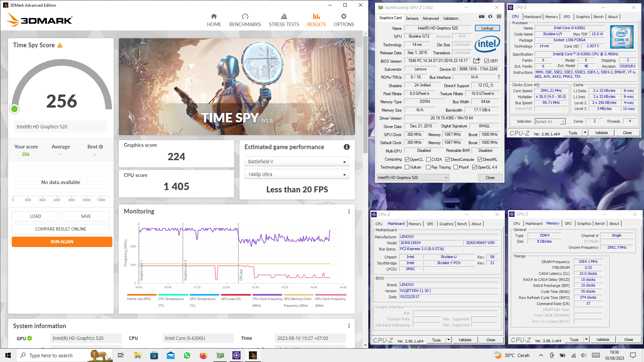This screenshot has height=362, width=644.
Task: Open the OPTIONS gear in 3DMark
Action: (x=344, y=20)
